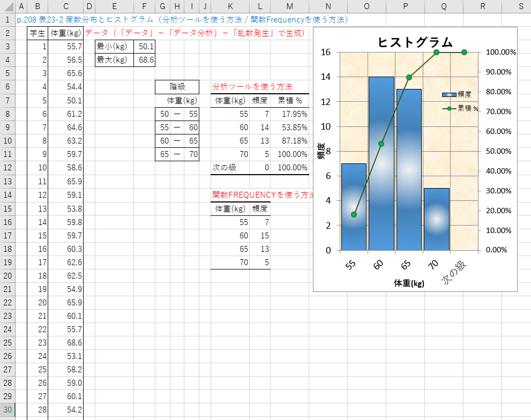Select student number 23 cell
This screenshot has height=420, width=531.
tap(38, 342)
